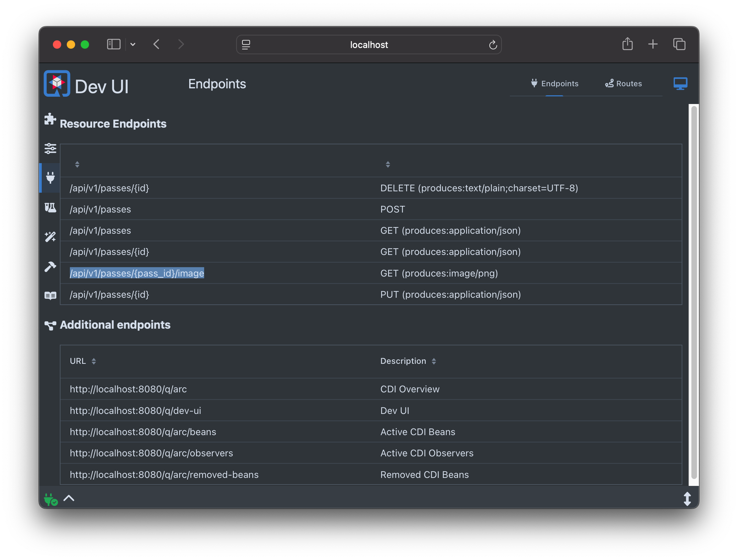Open the Continuous Testing flask sidebar icon
The image size is (738, 560).
point(50,208)
